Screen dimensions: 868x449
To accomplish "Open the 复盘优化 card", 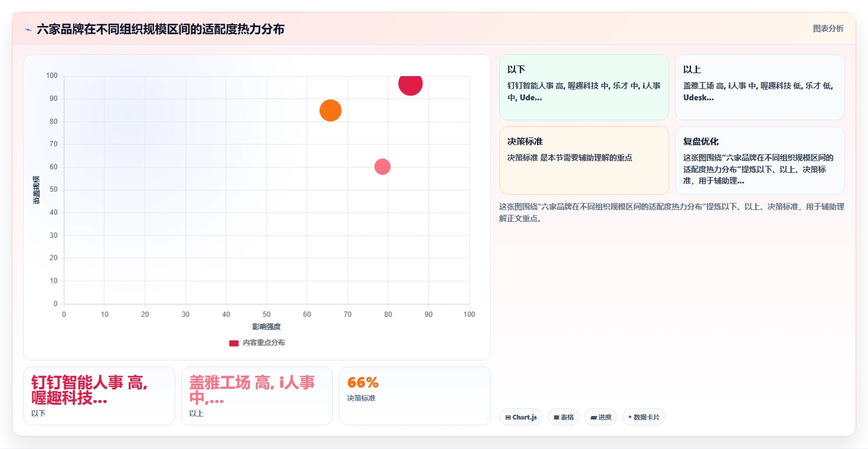I will [x=759, y=160].
